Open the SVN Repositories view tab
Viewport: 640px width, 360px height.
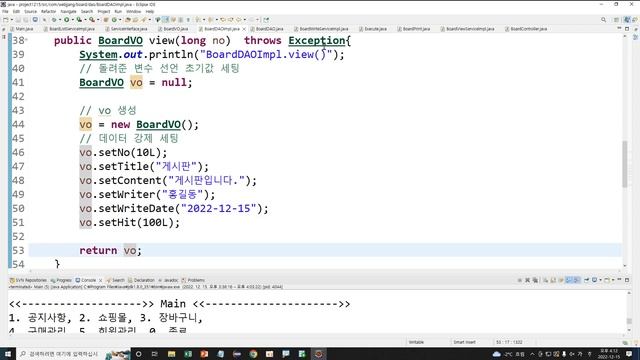(28, 280)
